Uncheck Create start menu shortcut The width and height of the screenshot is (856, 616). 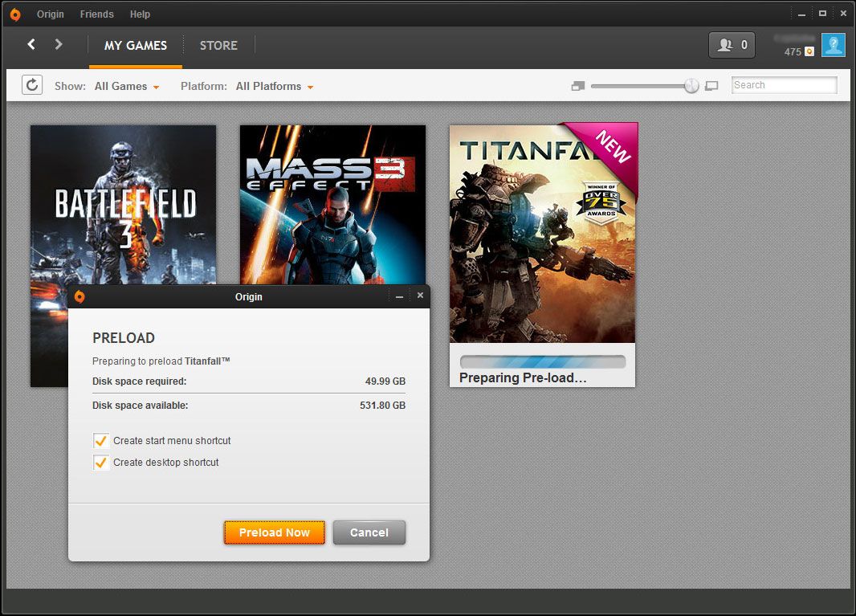tap(100, 440)
